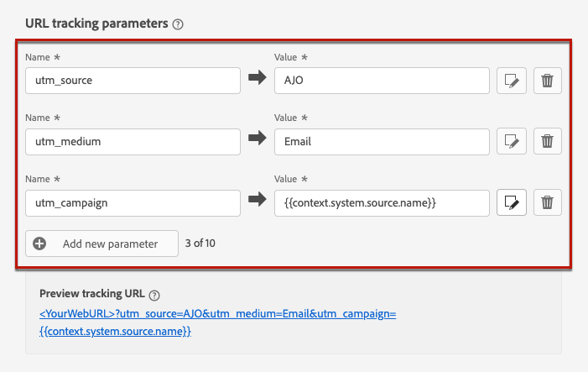Focus the context.system.source.name value field
This screenshot has width=588, height=372.
coord(382,203)
